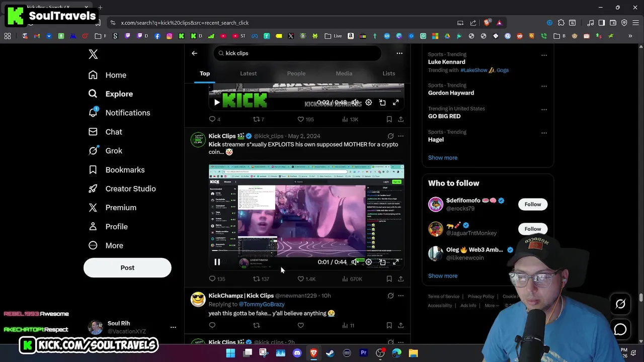Open Grok floating button

[x=620, y=304]
